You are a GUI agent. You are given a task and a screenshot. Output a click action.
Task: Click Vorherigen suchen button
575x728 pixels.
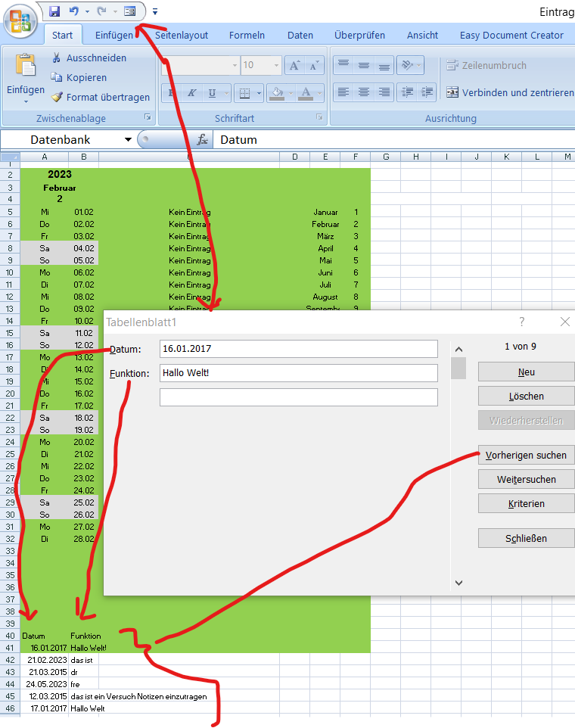coord(527,455)
